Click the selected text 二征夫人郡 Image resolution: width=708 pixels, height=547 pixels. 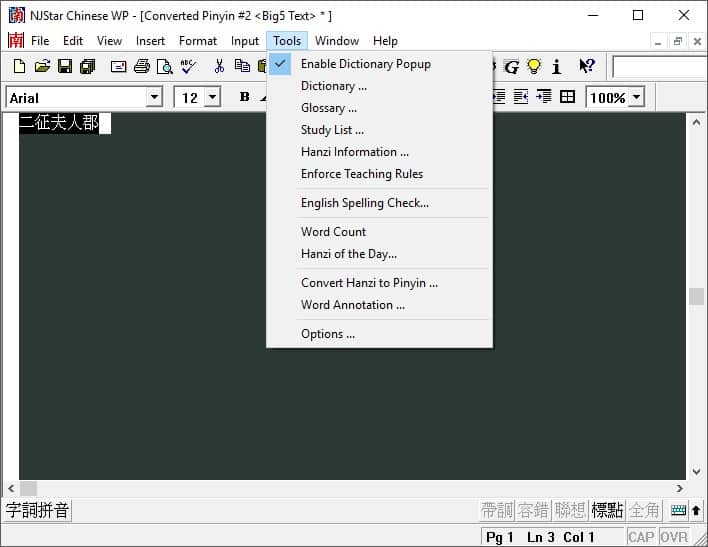pos(59,123)
